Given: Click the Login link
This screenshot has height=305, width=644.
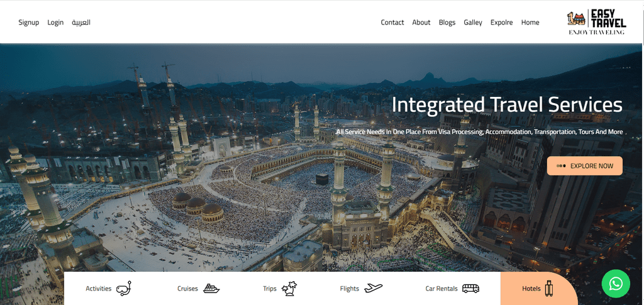Looking at the screenshot, I should [x=55, y=23].
